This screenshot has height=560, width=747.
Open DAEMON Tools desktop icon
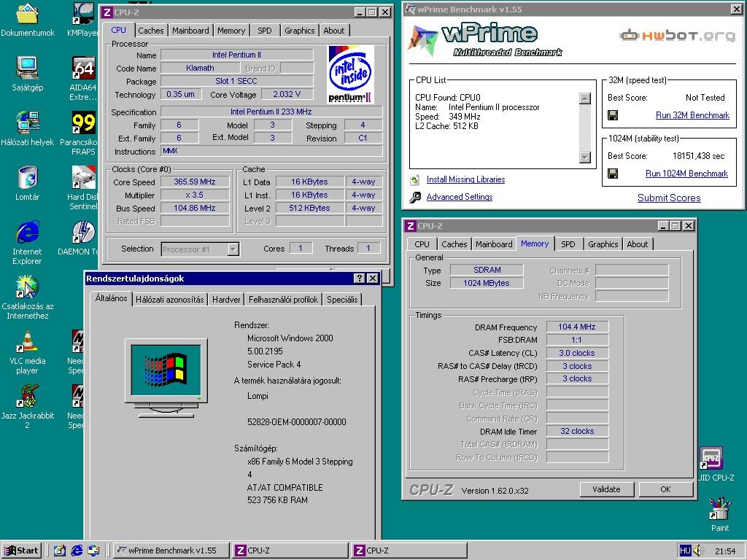coord(83,232)
